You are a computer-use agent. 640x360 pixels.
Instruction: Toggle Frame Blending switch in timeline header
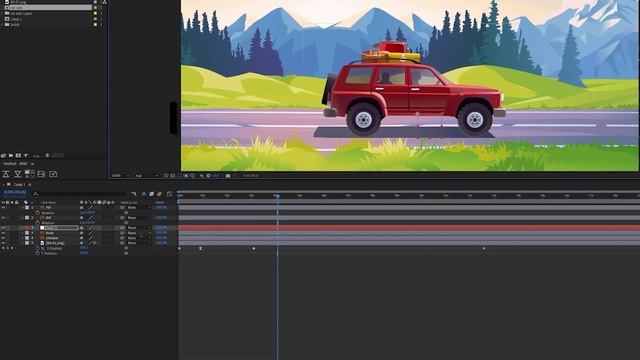pyautogui.click(x=151, y=194)
